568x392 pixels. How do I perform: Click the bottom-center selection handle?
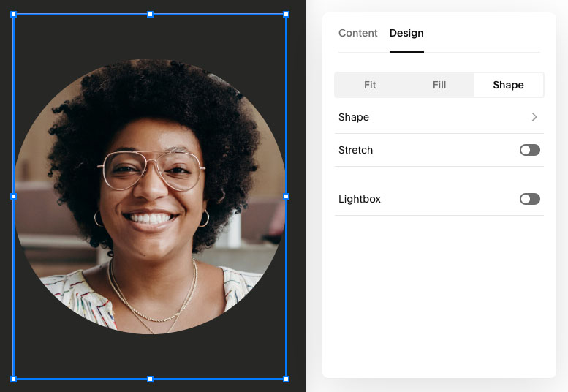coord(150,380)
